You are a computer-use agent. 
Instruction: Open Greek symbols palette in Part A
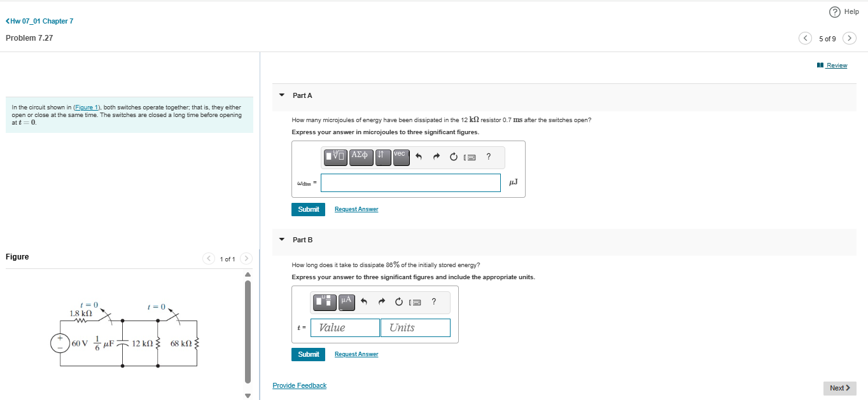click(361, 157)
